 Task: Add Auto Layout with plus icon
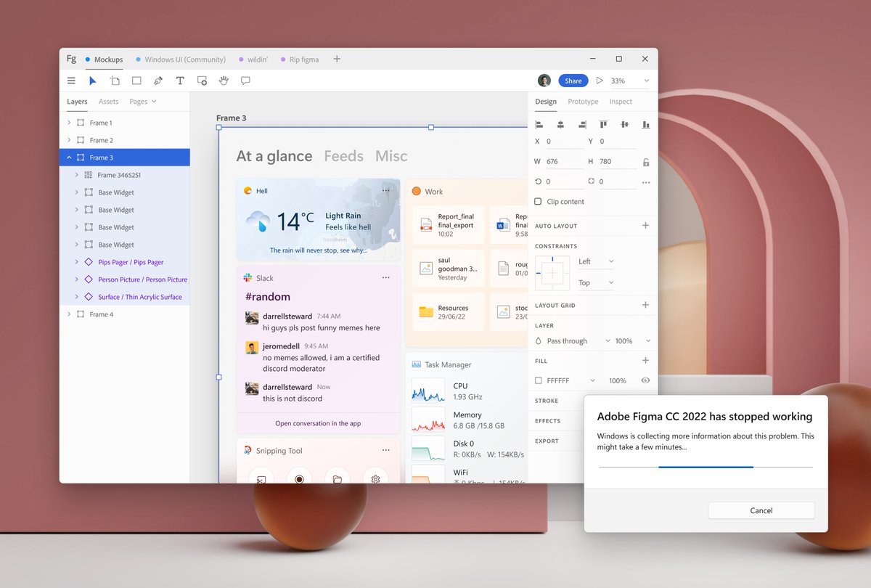(645, 226)
